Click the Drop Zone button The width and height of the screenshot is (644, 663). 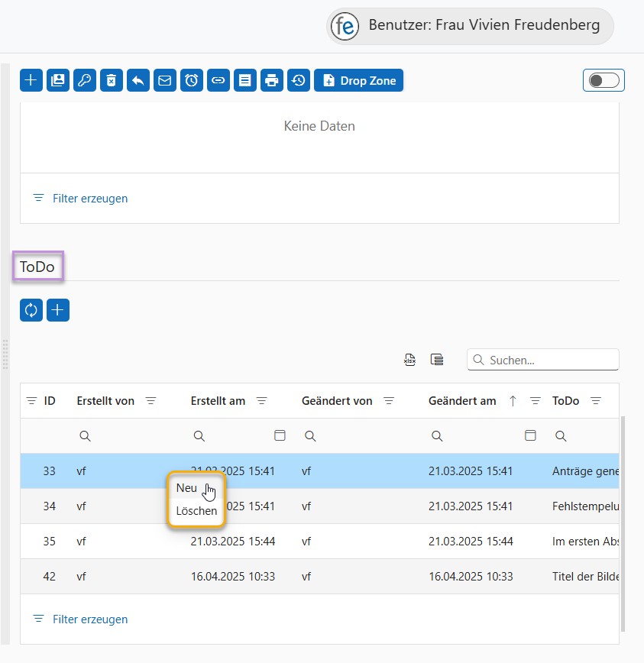coord(358,80)
